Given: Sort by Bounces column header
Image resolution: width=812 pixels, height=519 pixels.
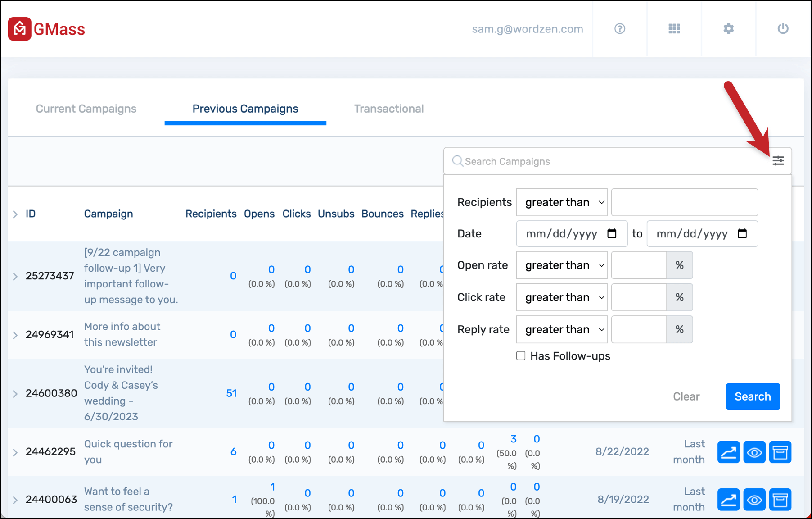Looking at the screenshot, I should tap(383, 214).
